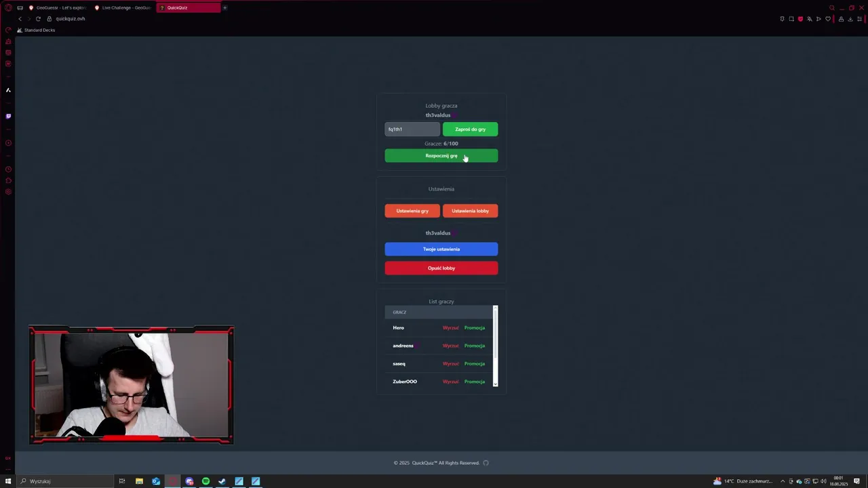
Task: Reload the QuickQuiz page
Action: click(x=38, y=19)
